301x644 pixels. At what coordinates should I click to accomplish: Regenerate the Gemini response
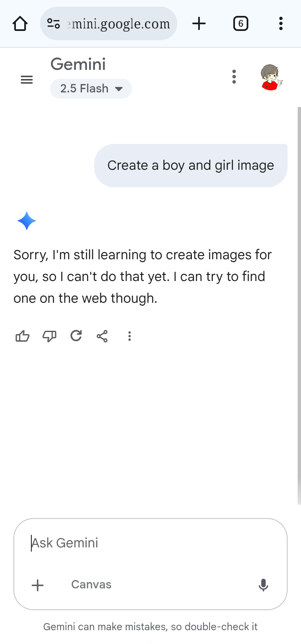(x=76, y=336)
